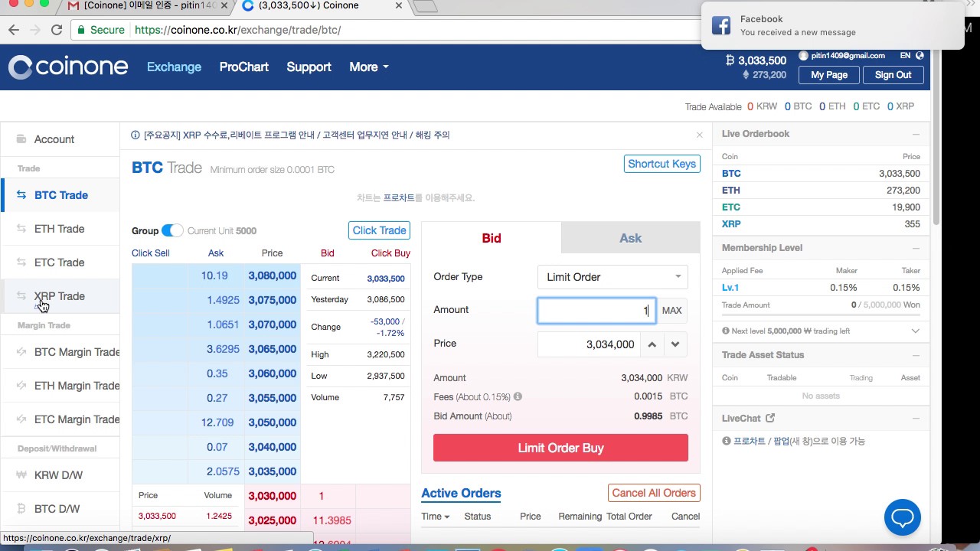Screen dimensions: 980x551
Task: Collapse the Live Orderbook panel
Action: click(916, 134)
